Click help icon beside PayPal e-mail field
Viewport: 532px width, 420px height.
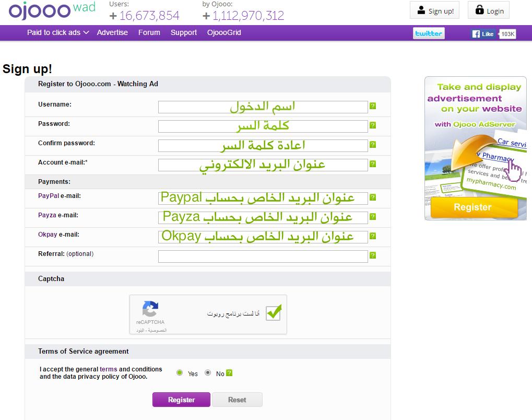pyautogui.click(x=373, y=197)
